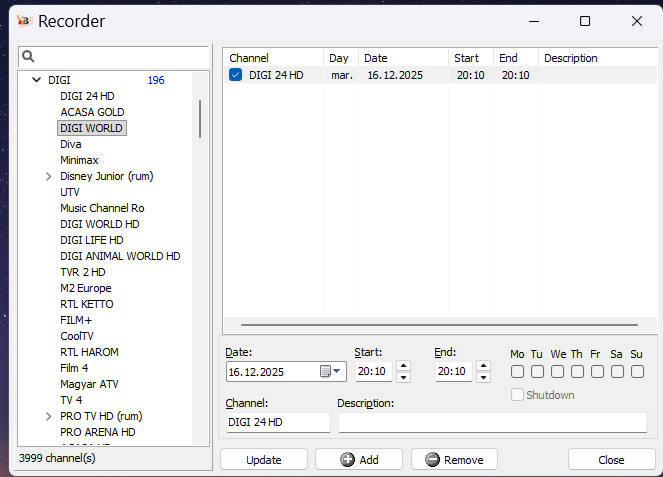Screen dimensions: 663x477
Task: Select Film 4 channel
Action: point(74,368)
